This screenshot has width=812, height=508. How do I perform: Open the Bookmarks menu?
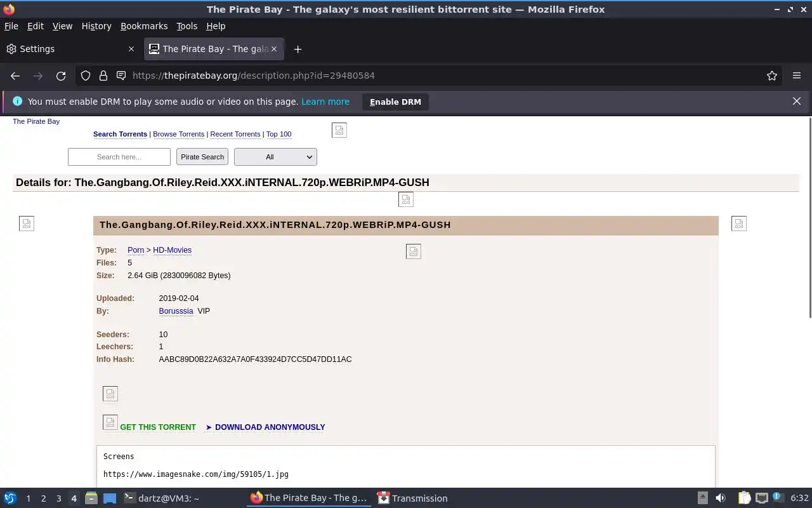(144, 26)
